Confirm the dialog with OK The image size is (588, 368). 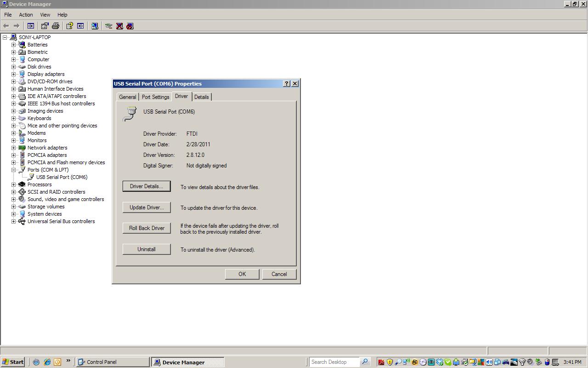coord(242,274)
